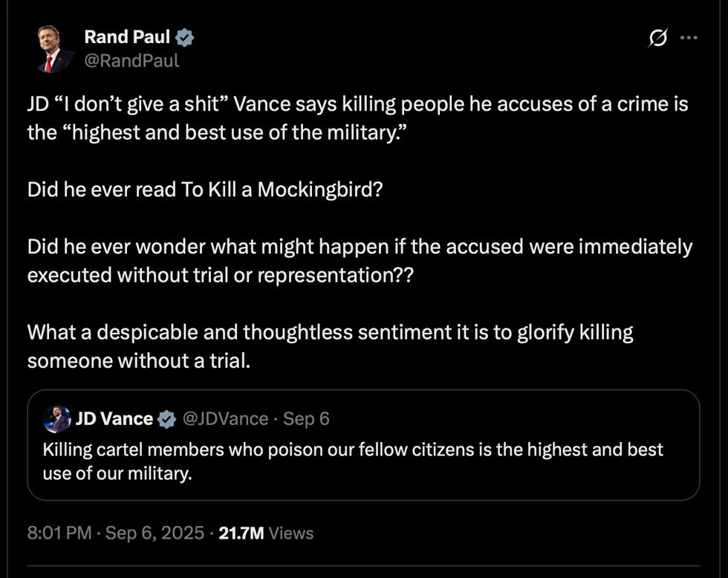This screenshot has width=728, height=578.
Task: Open the Rand Paul display name link
Action: coord(127,36)
